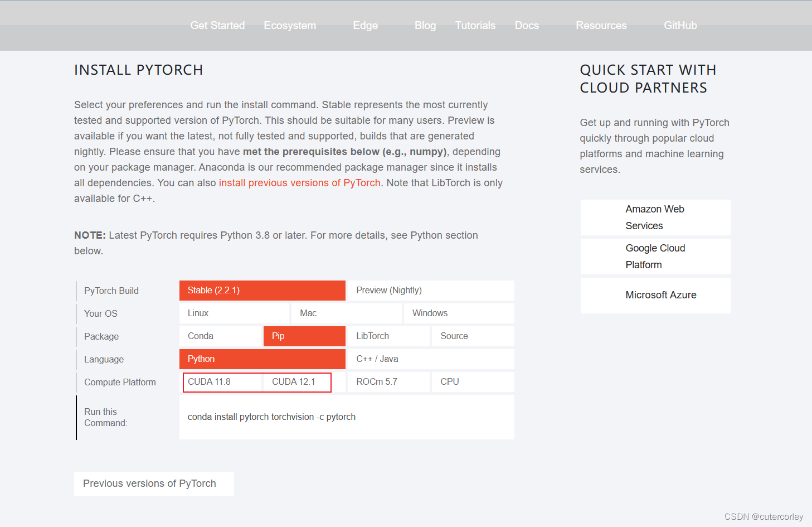Open the Resources nav menu
Viewport: 812px width, 527px height.
(x=601, y=26)
